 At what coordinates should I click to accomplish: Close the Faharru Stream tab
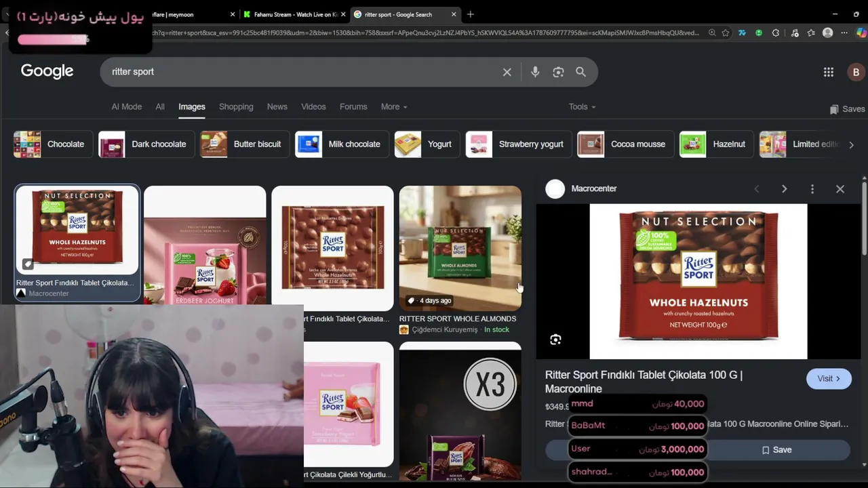343,14
